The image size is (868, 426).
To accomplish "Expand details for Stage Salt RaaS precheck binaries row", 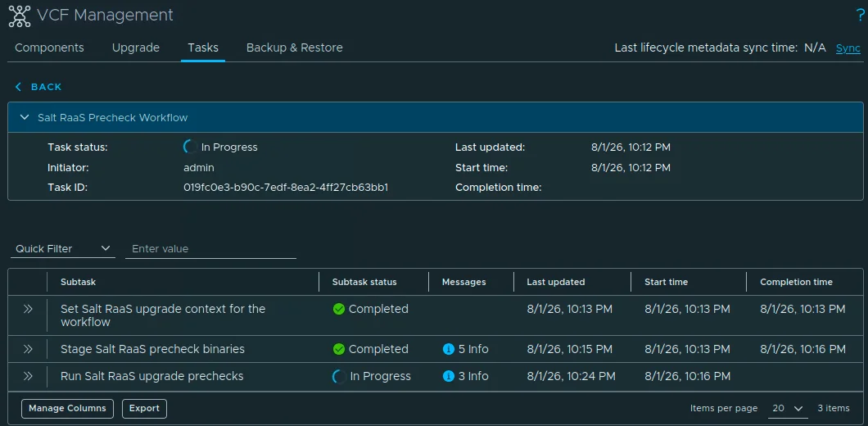I will pos(28,349).
